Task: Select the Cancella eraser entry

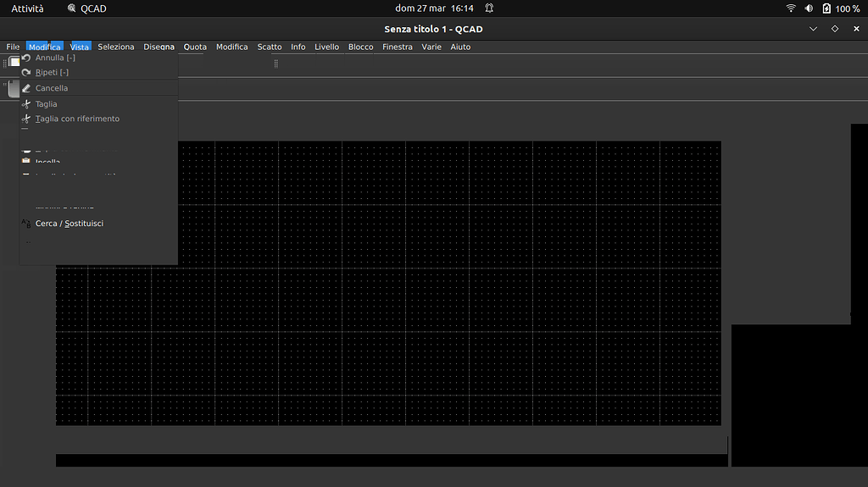Action: (98, 88)
